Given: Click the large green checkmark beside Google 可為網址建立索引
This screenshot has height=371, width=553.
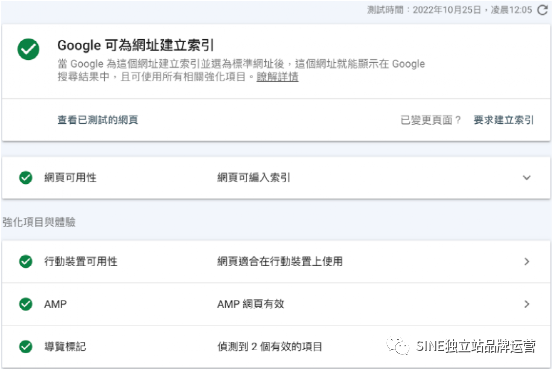Looking at the screenshot, I should tap(29, 49).
